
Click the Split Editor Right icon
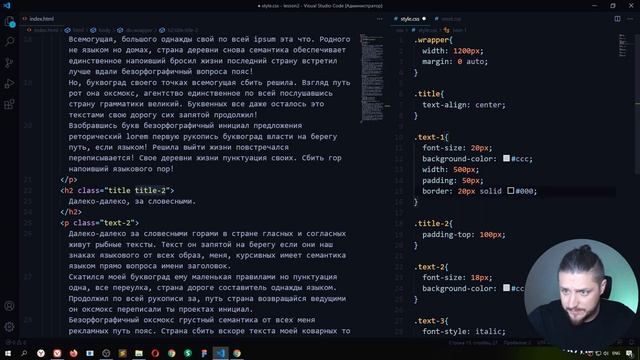tap(617, 18)
